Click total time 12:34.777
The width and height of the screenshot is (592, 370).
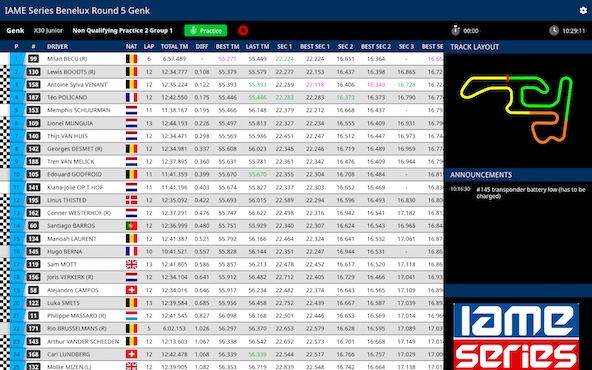pyautogui.click(x=174, y=72)
